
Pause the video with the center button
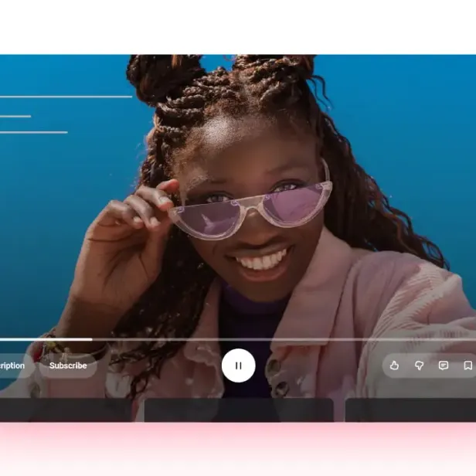pos(238,365)
